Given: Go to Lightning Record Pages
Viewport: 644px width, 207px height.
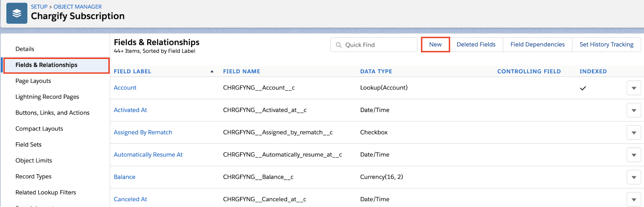Looking at the screenshot, I should tap(47, 97).
